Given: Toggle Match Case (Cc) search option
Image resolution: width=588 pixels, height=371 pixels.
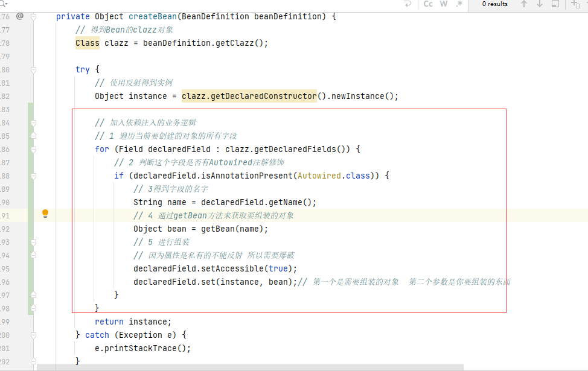Looking at the screenshot, I should click(x=428, y=4).
